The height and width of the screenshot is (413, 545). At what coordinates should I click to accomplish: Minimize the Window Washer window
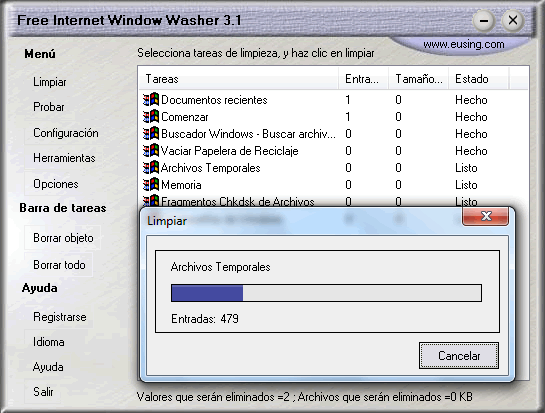coord(484,21)
